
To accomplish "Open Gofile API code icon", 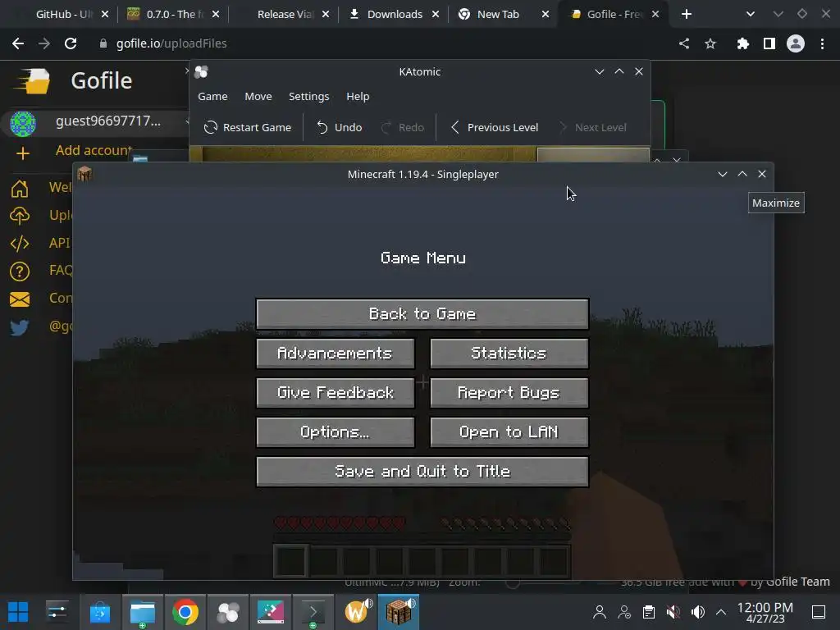I will (20, 243).
